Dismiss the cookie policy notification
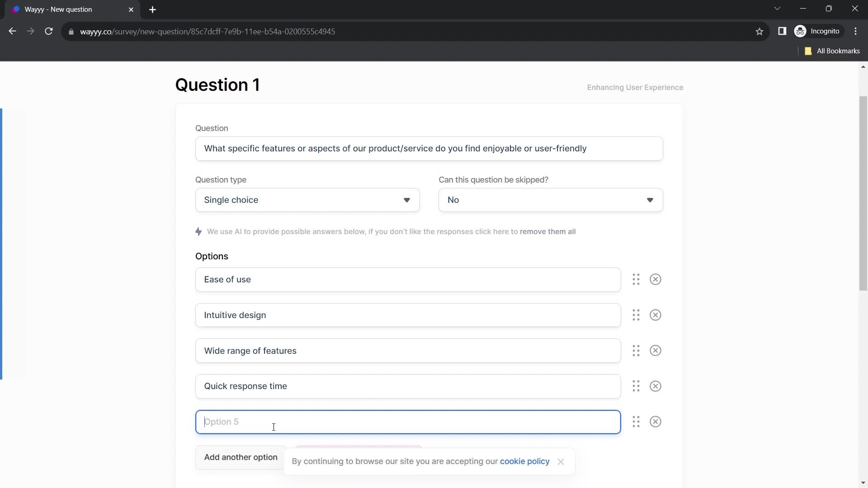 pyautogui.click(x=561, y=461)
